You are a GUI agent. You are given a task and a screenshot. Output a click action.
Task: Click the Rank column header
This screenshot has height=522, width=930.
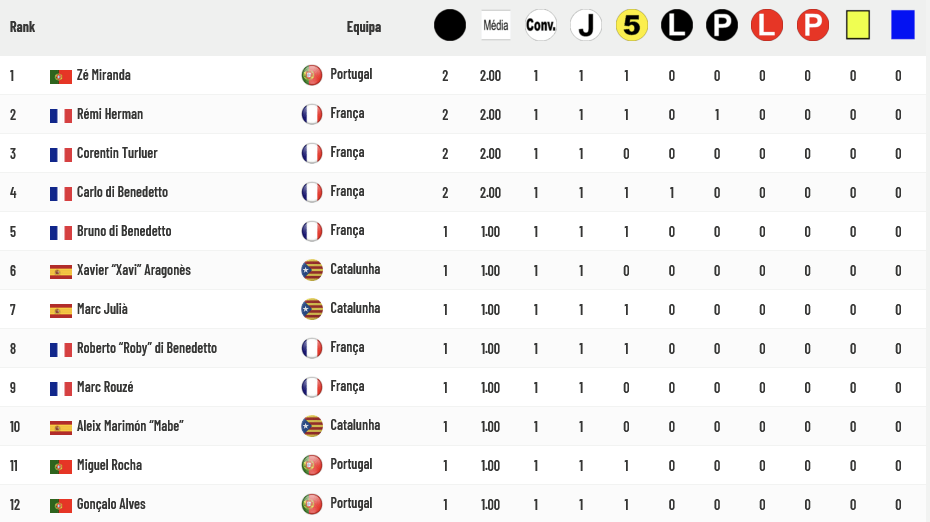(x=23, y=27)
